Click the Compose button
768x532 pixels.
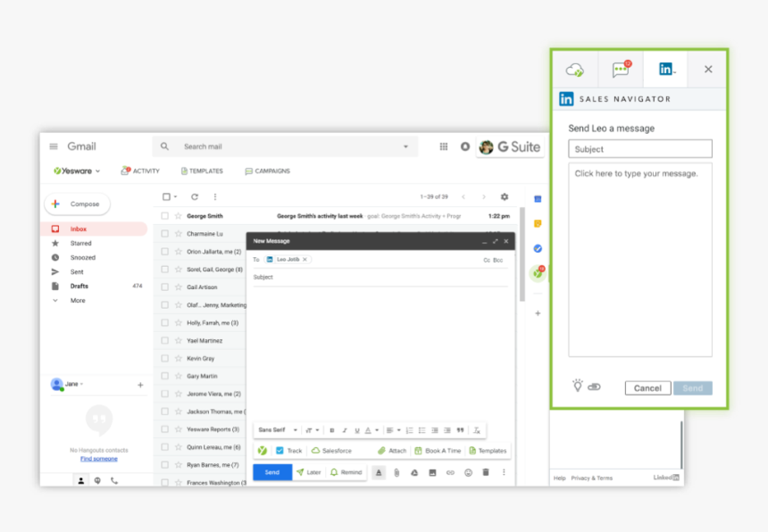(x=78, y=204)
